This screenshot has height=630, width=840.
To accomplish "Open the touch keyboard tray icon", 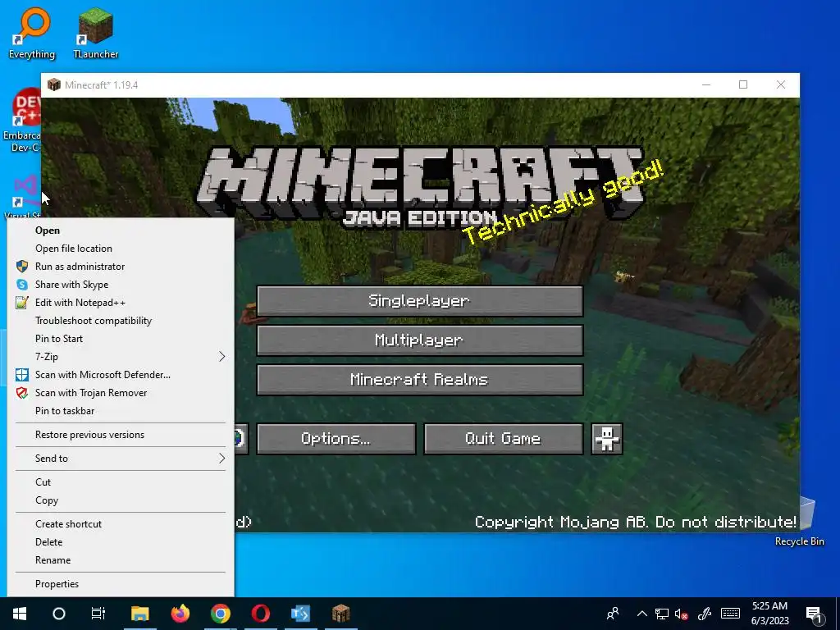I will pyautogui.click(x=730, y=614).
